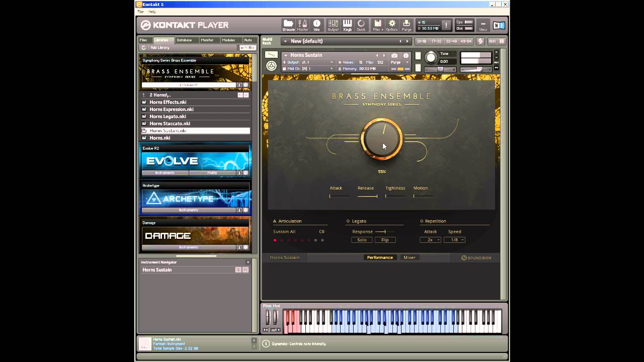644x362 pixels.
Task: Open the File menu
Action: coord(141,12)
